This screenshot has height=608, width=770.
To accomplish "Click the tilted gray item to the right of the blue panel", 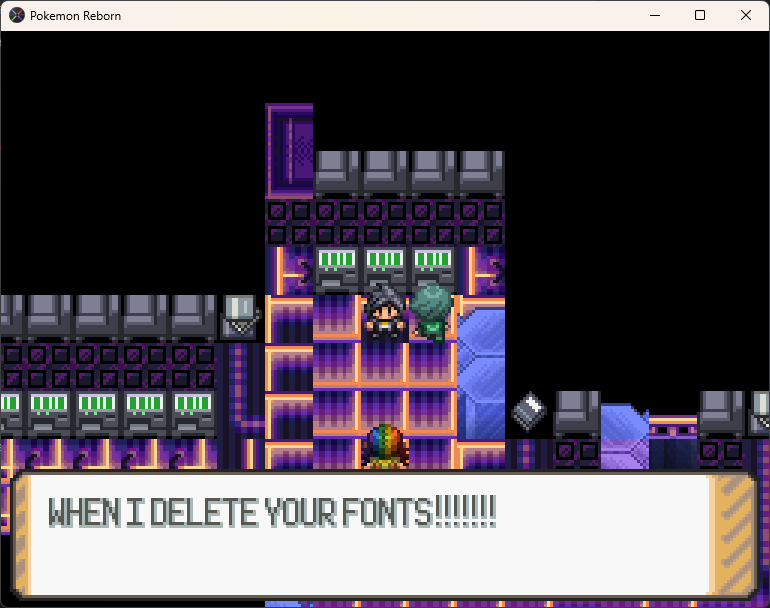I will point(528,412).
